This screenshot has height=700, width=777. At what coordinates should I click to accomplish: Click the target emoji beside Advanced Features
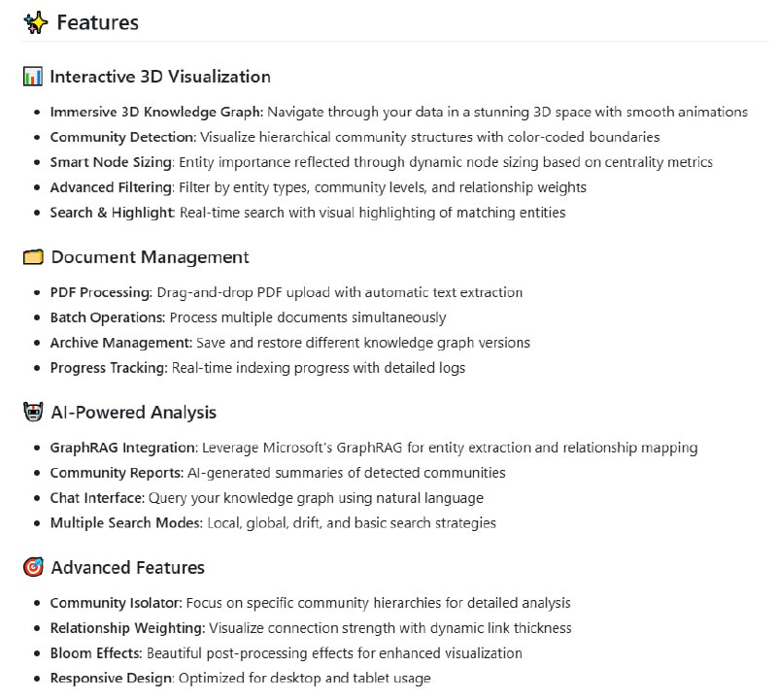33,568
